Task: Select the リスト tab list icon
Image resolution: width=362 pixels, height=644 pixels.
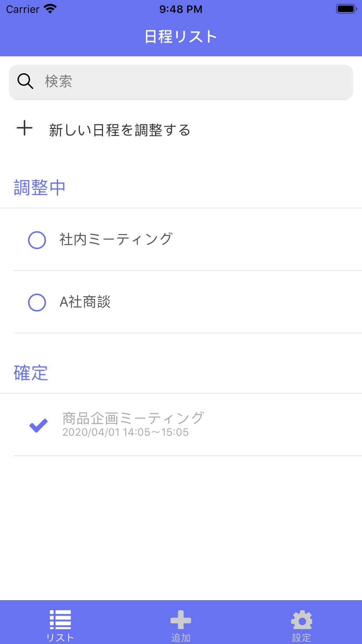Action: tap(60, 619)
